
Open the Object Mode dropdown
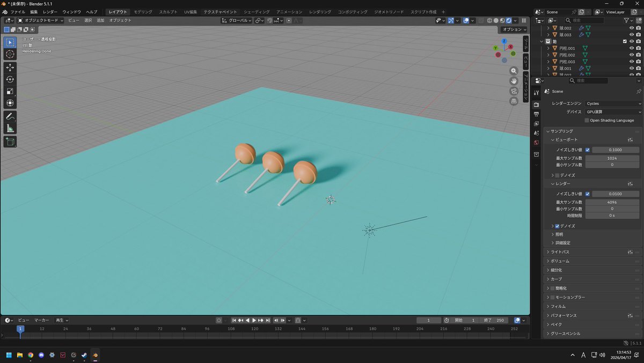[x=40, y=20]
